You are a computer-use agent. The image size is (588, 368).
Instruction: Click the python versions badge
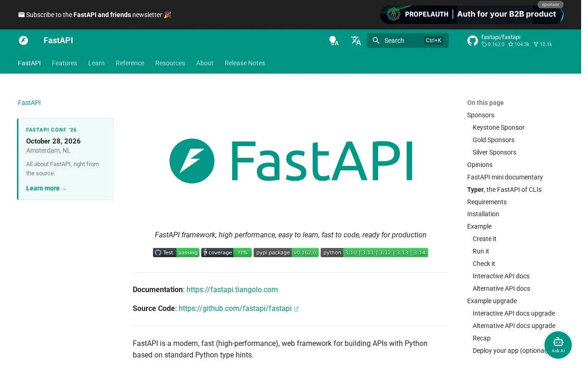click(374, 253)
